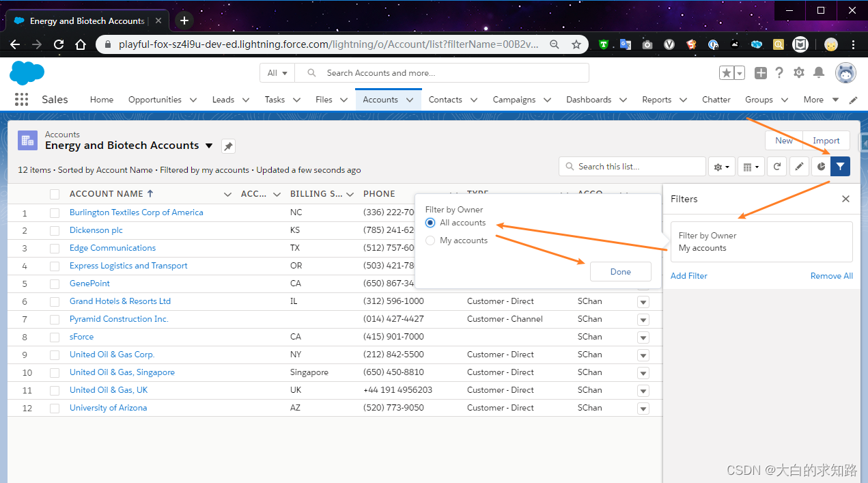Image resolution: width=868 pixels, height=483 pixels.
Task: Go to the browser home page
Action: click(81, 44)
